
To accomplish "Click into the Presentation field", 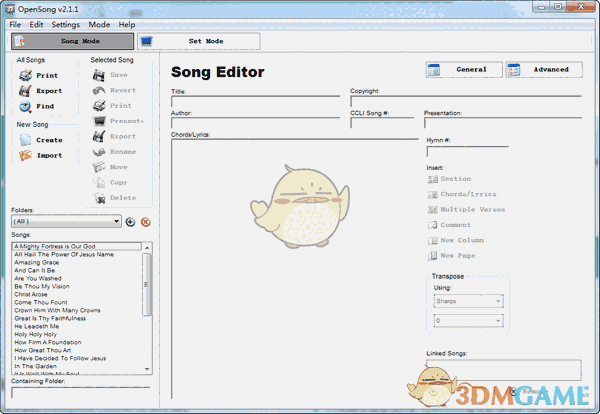I will (503, 123).
